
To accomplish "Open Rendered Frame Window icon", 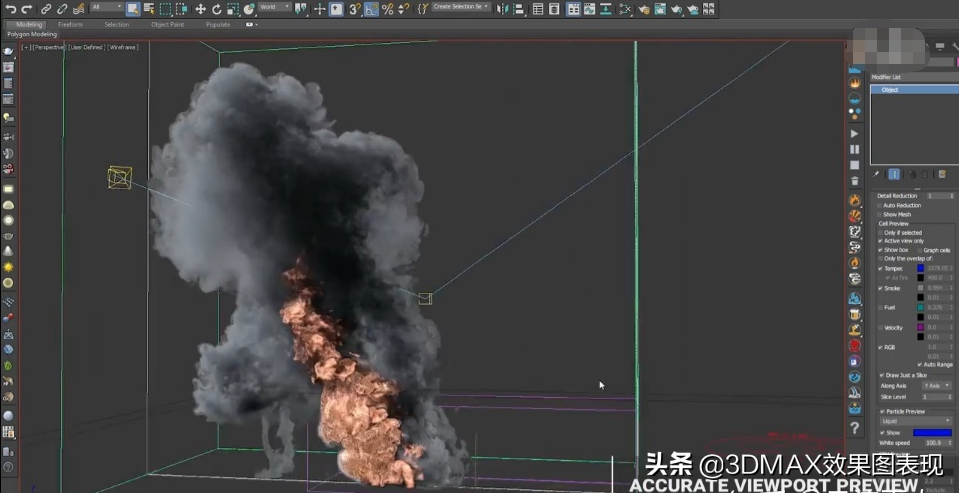I will 660,9.
